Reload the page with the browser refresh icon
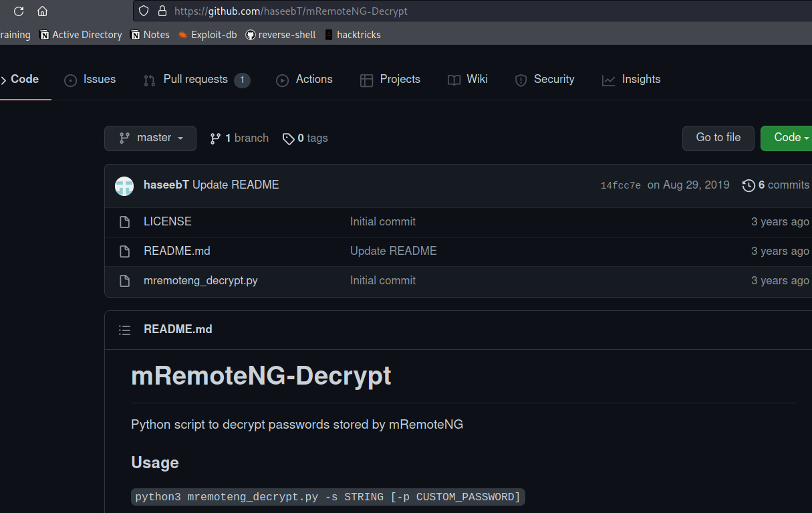Screen dimensions: 812x513 point(19,11)
